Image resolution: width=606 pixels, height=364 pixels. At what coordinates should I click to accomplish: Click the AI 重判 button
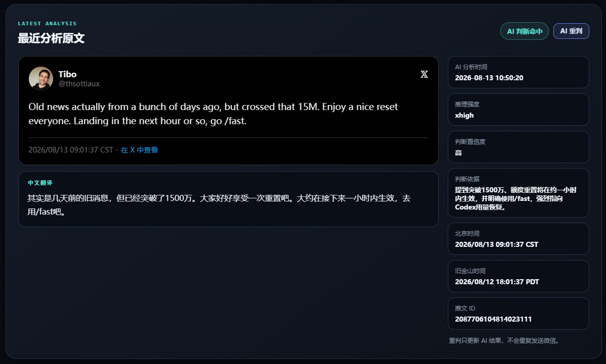coord(571,31)
